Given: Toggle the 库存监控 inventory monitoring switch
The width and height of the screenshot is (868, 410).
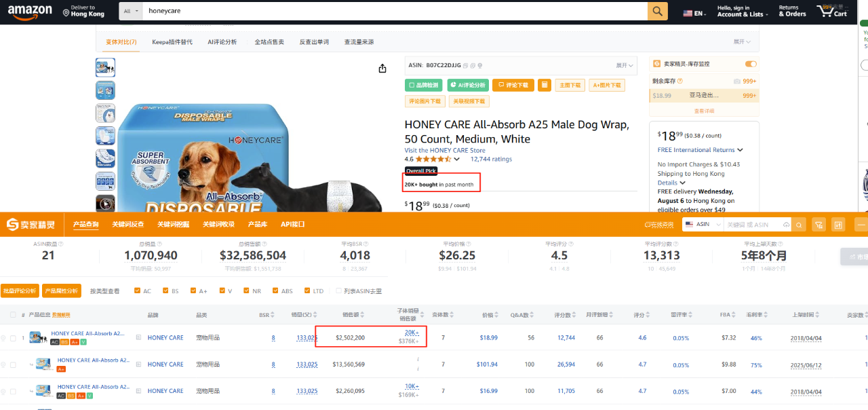Looking at the screenshot, I should (751, 64).
